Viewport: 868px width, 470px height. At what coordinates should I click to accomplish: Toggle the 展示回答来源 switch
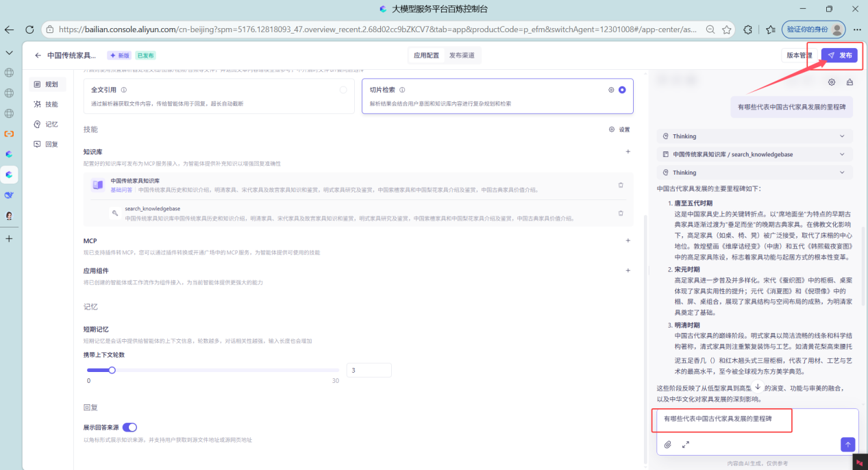129,428
